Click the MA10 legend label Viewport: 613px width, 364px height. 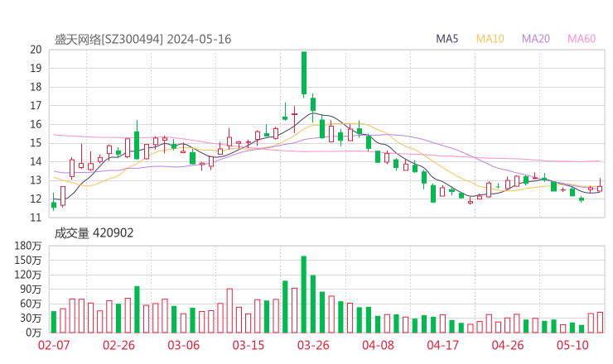pos(490,39)
